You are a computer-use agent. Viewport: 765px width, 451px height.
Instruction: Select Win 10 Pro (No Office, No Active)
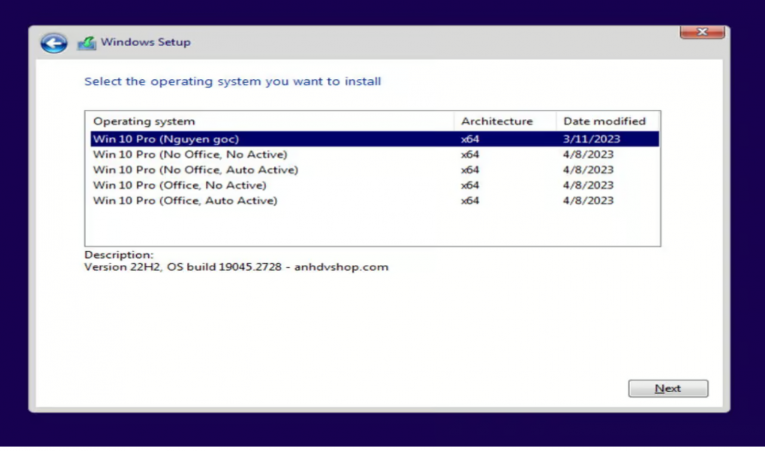pos(375,154)
